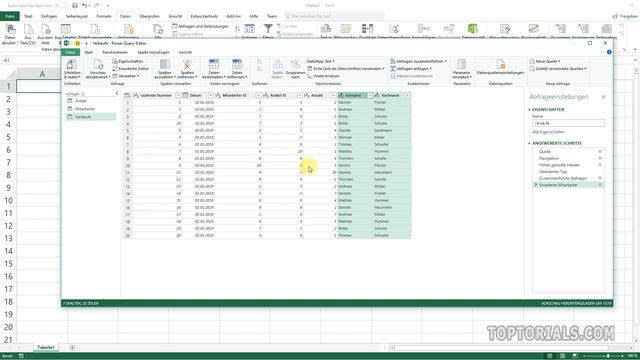Switch to Spalte hinzufügen tab

pyautogui.click(x=153, y=52)
